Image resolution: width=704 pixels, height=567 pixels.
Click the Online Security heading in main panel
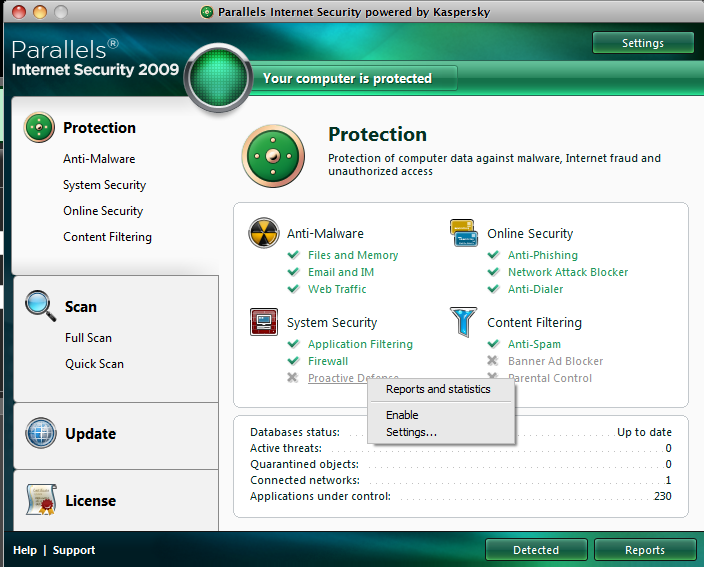(x=530, y=233)
